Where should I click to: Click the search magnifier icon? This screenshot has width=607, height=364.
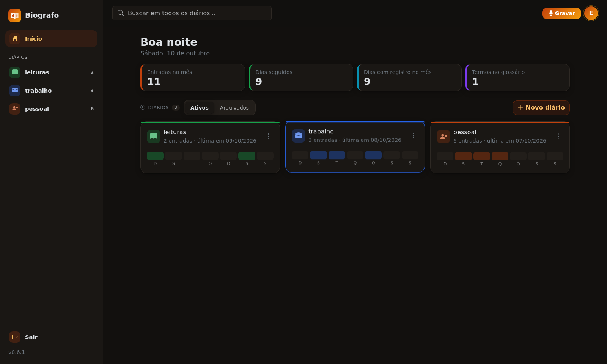point(121,13)
